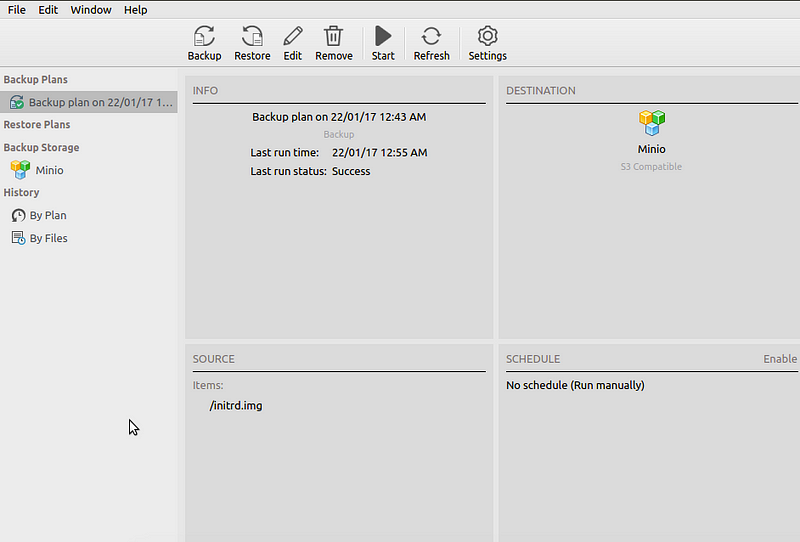The image size is (800, 542).
Task: Select Minio under Backup Storage
Action: [49, 170]
